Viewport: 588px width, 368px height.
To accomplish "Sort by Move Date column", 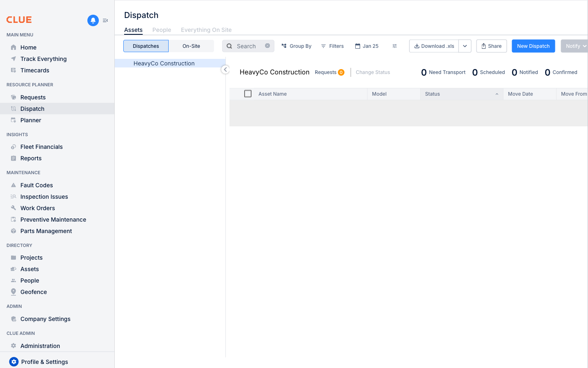I will (520, 94).
